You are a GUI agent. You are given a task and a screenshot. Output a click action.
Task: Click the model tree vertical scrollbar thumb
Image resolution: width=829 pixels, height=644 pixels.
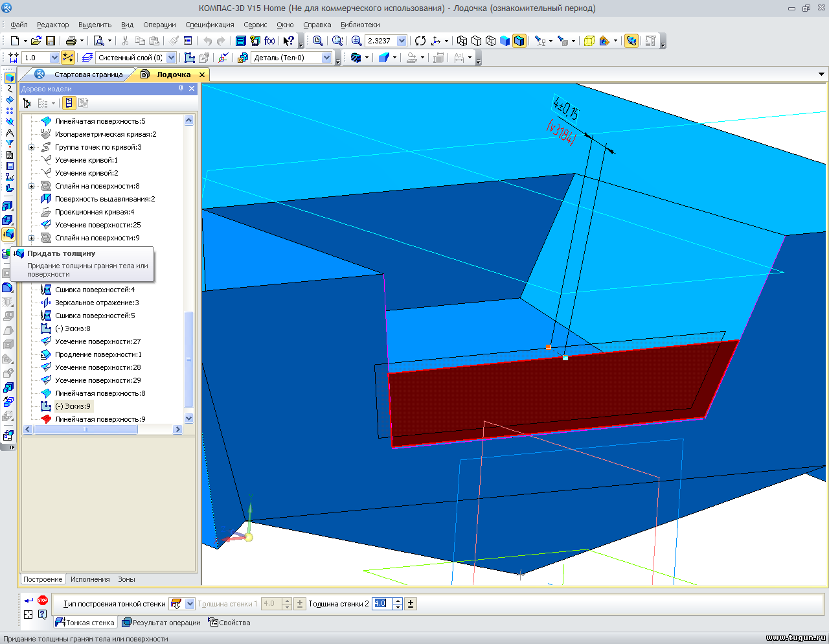pyautogui.click(x=189, y=360)
